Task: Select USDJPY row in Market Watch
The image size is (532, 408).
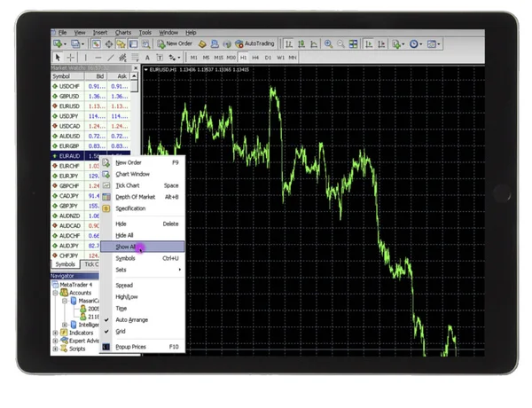Action: 90,116
